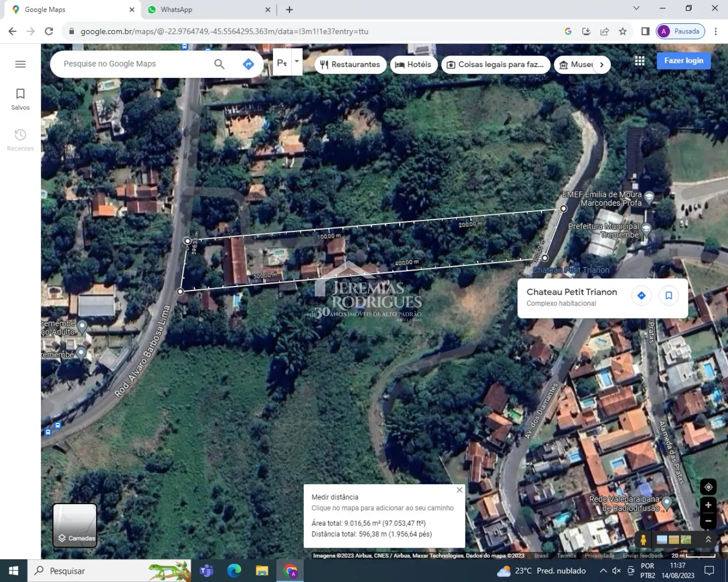Open the Camadas map layers switcher
This screenshot has height=582, width=728.
pyautogui.click(x=74, y=525)
